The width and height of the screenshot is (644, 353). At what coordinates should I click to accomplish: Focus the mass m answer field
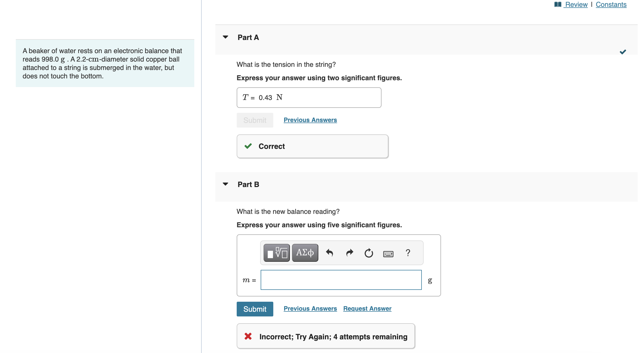tap(341, 280)
